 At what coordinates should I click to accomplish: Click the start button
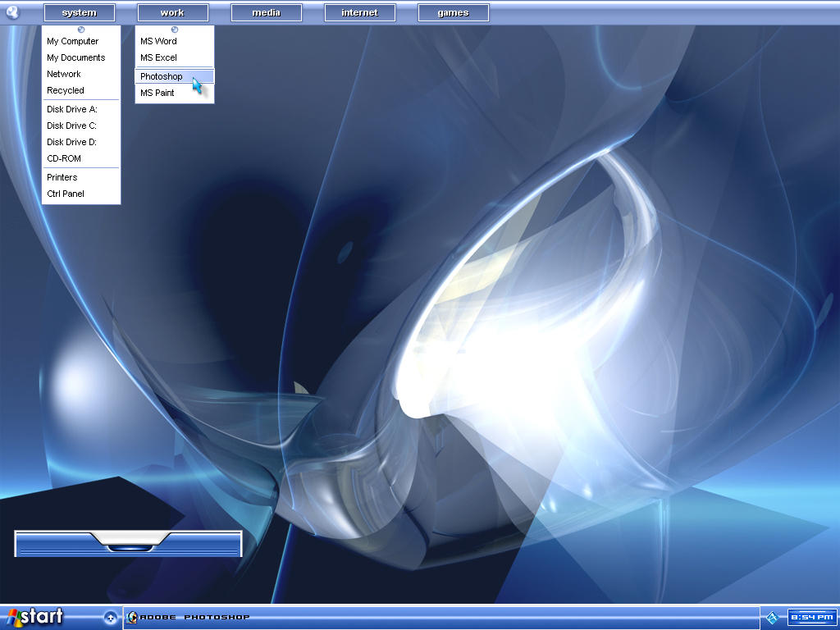(35, 617)
